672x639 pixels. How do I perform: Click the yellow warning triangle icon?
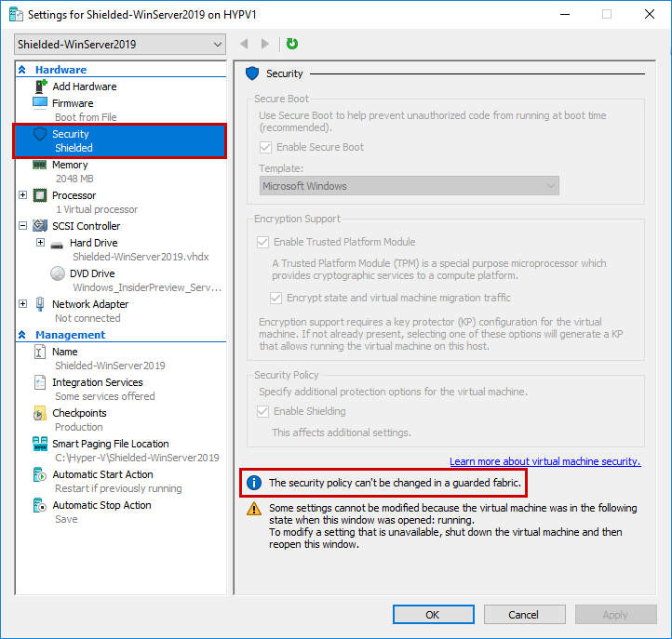pyautogui.click(x=254, y=509)
